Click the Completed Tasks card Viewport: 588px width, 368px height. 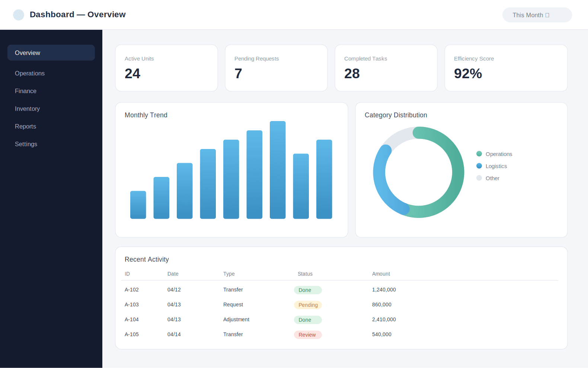(386, 68)
